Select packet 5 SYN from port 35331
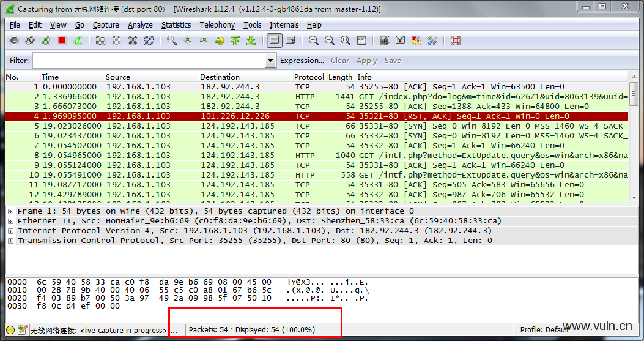 [x=316, y=126]
